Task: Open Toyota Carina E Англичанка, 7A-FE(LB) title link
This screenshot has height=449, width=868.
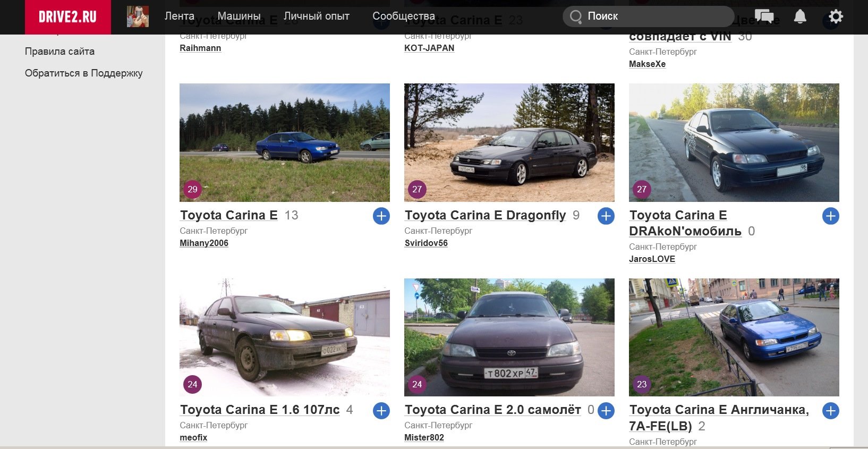Action: tap(719, 418)
